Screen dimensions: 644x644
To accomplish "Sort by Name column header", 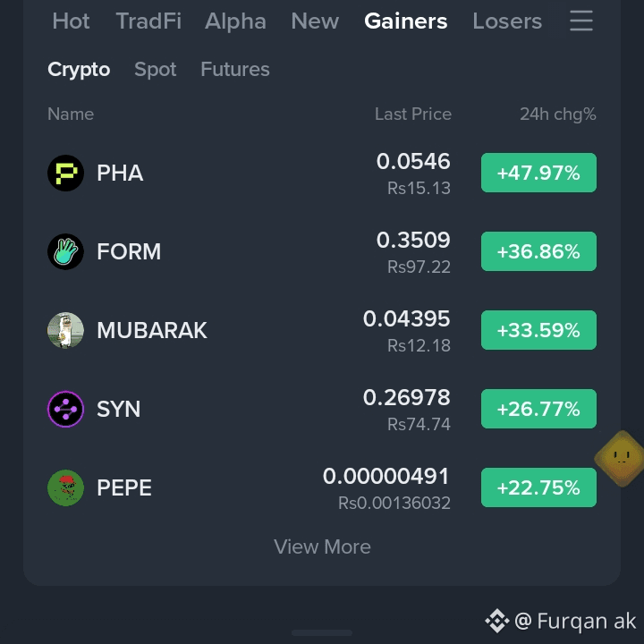I will 71,114.
